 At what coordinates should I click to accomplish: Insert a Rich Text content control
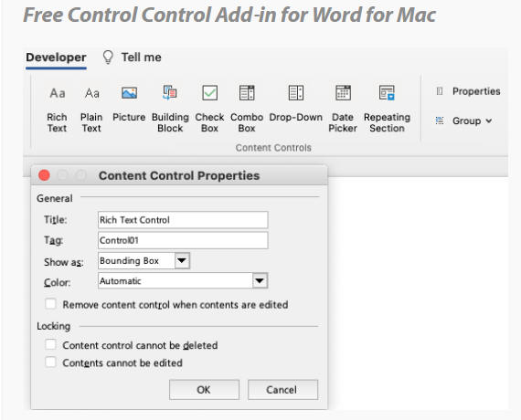[x=58, y=109]
